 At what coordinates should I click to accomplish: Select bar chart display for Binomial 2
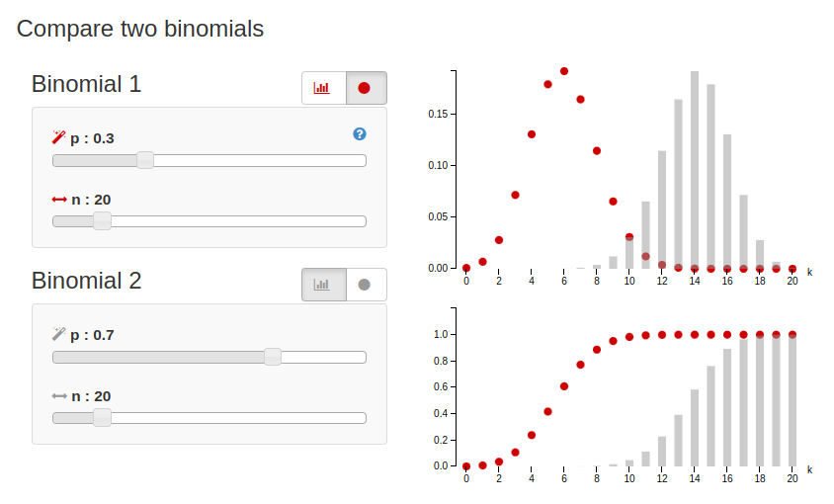tap(322, 285)
